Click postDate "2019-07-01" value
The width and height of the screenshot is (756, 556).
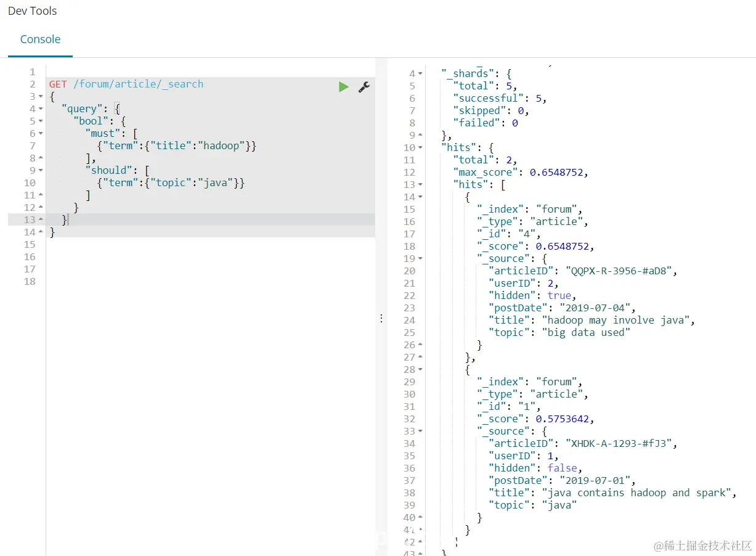point(596,481)
